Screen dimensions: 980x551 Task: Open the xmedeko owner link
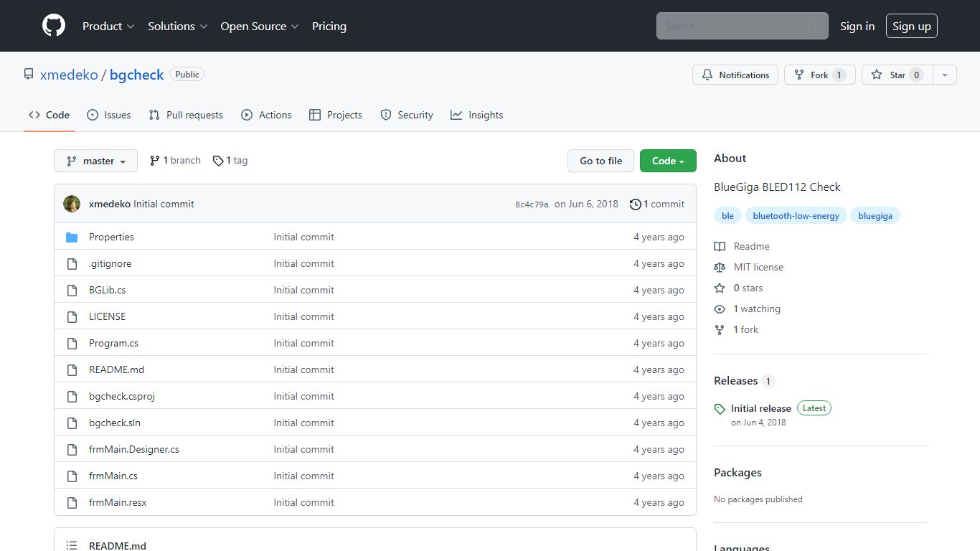click(69, 75)
